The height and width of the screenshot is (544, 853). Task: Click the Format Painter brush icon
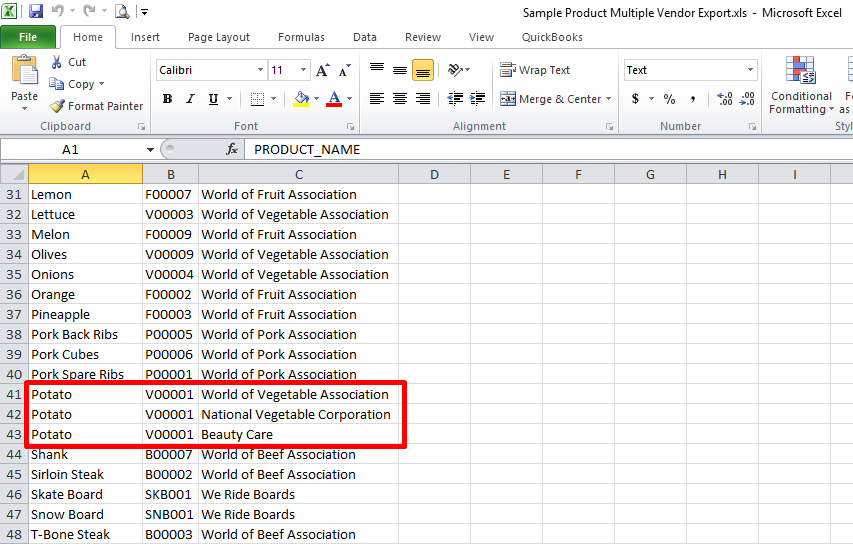point(57,106)
